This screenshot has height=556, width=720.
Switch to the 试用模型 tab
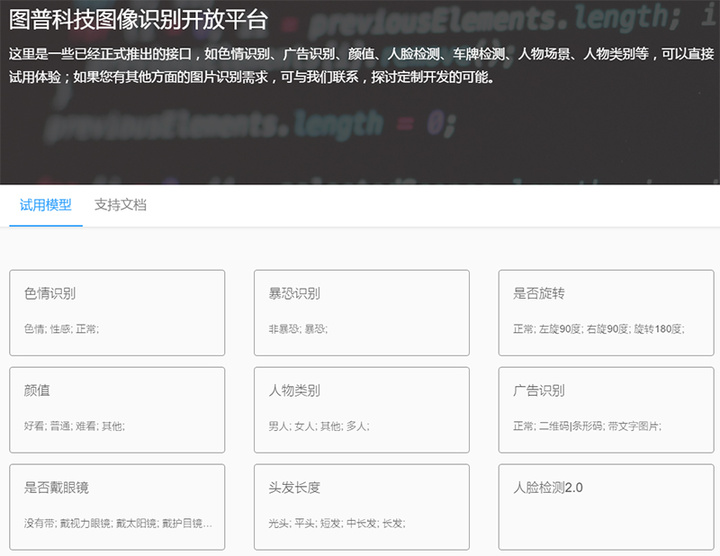(46, 205)
